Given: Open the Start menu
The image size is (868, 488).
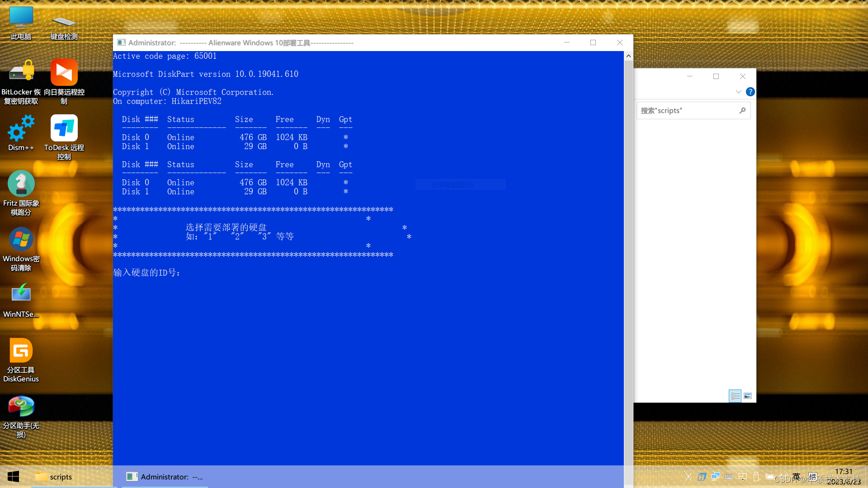Looking at the screenshot, I should 13,477.
